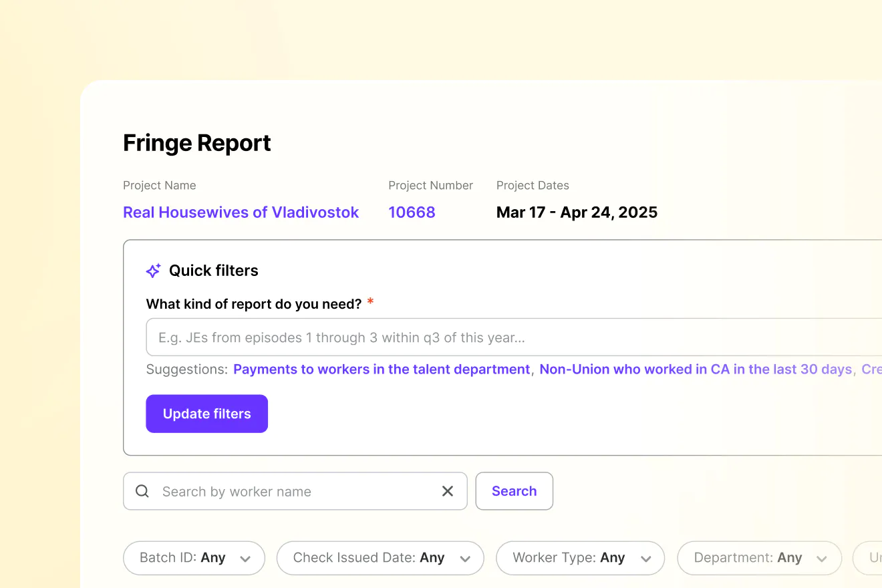The width and height of the screenshot is (882, 588).
Task: Click the Project Number label
Action: click(x=431, y=185)
